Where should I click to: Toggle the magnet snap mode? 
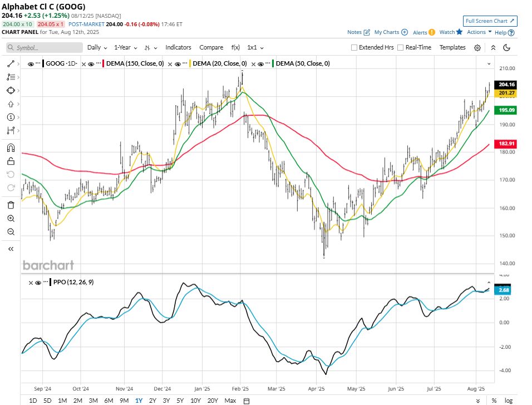point(11,148)
